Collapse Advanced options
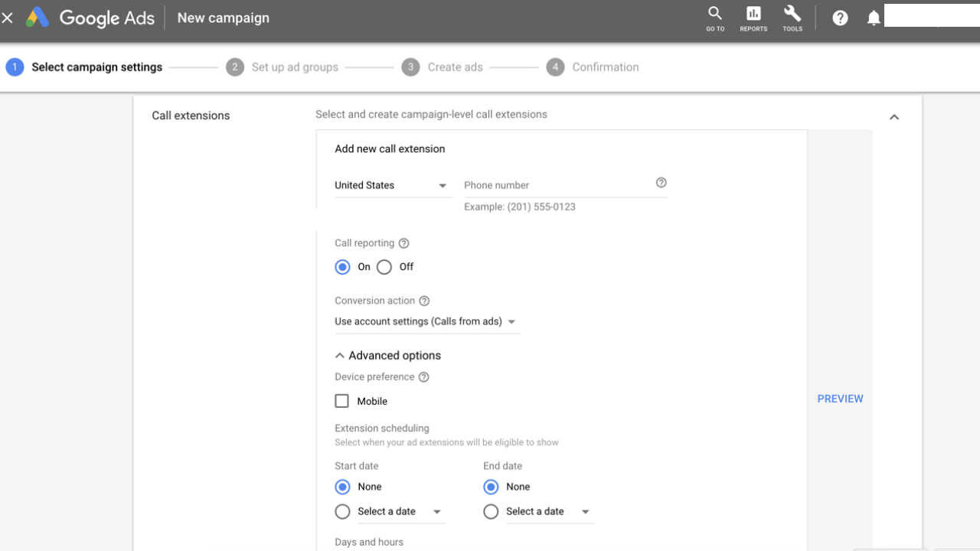The image size is (980, 551). click(388, 355)
